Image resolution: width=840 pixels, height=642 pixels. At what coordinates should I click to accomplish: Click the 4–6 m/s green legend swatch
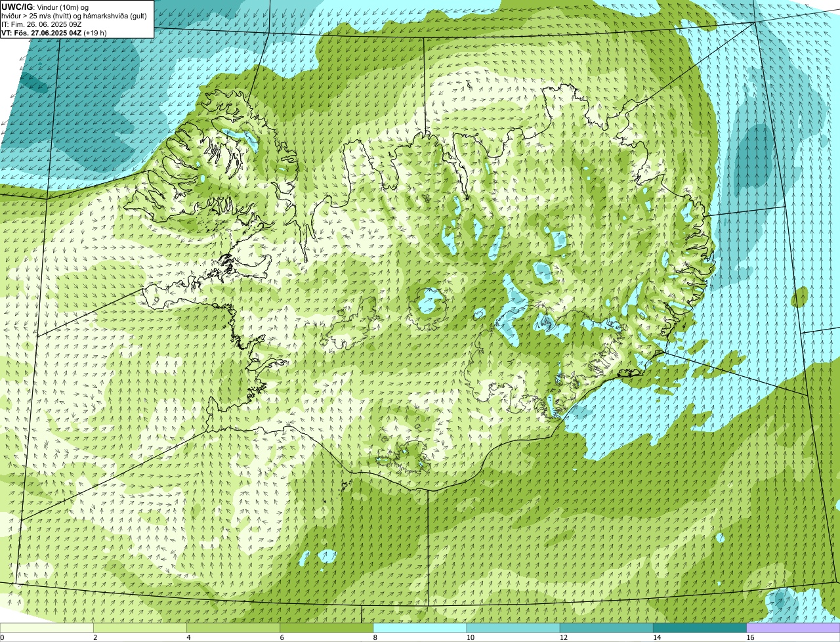[233, 628]
